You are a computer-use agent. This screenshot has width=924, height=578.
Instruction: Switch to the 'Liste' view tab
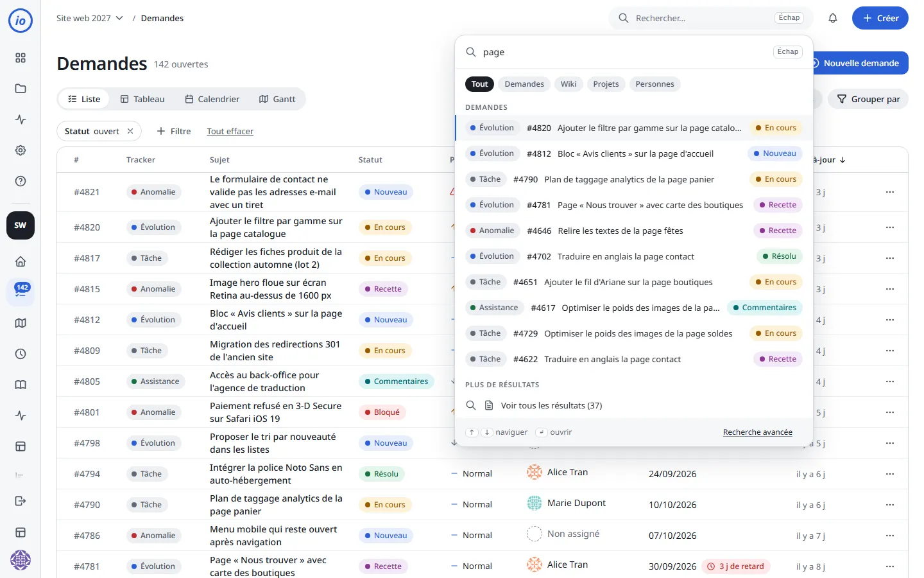[x=84, y=99]
